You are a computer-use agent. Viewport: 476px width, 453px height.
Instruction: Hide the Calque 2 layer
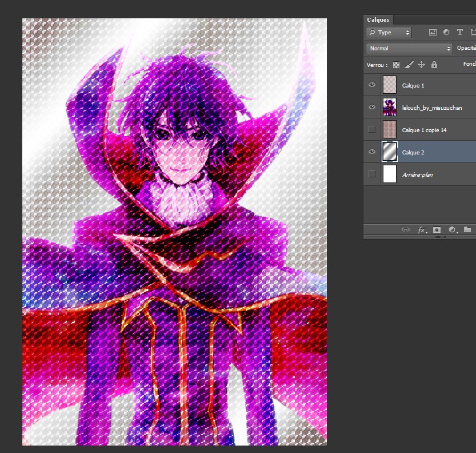(x=372, y=152)
